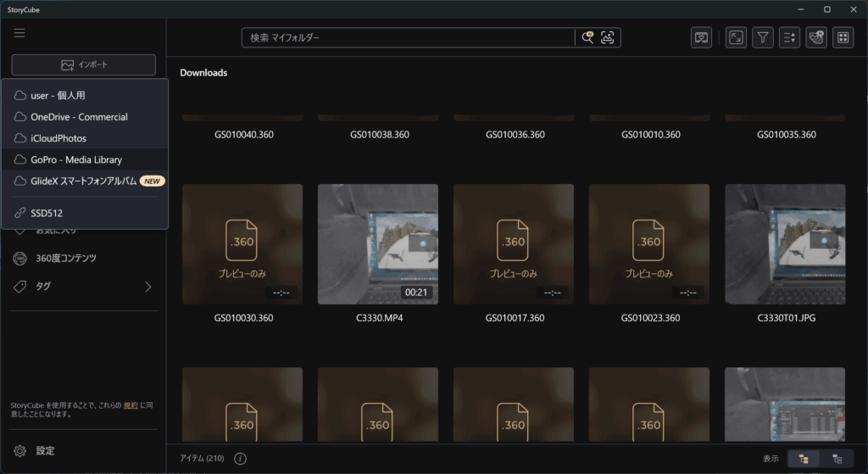Click the 検索 マイフォルダー search field
Screen dimensions: 868x474
tap(407, 38)
